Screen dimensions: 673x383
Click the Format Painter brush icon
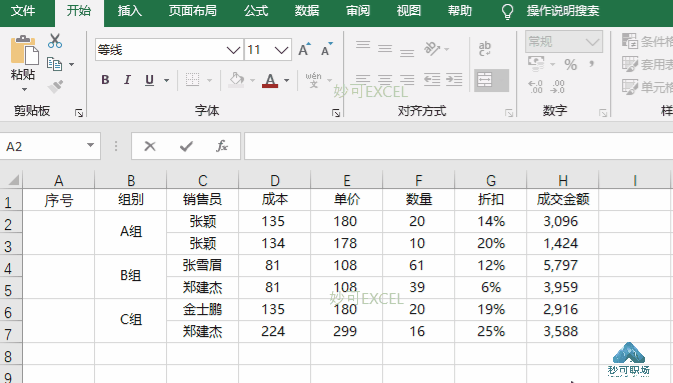tap(55, 86)
